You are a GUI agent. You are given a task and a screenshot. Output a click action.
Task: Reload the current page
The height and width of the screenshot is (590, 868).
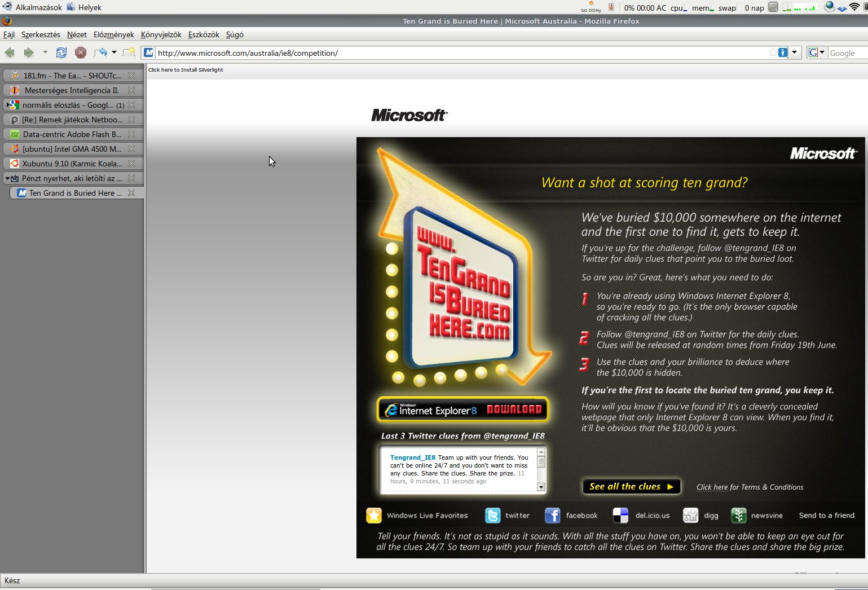pyautogui.click(x=61, y=53)
